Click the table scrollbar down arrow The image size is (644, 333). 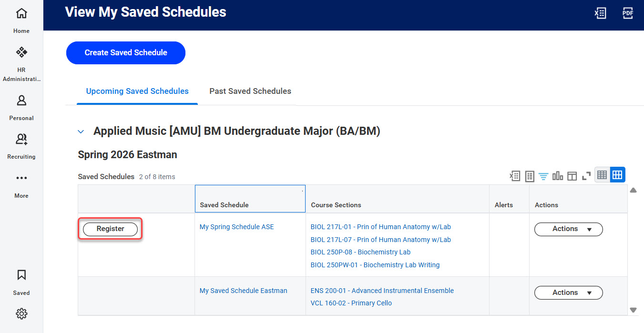click(x=633, y=310)
